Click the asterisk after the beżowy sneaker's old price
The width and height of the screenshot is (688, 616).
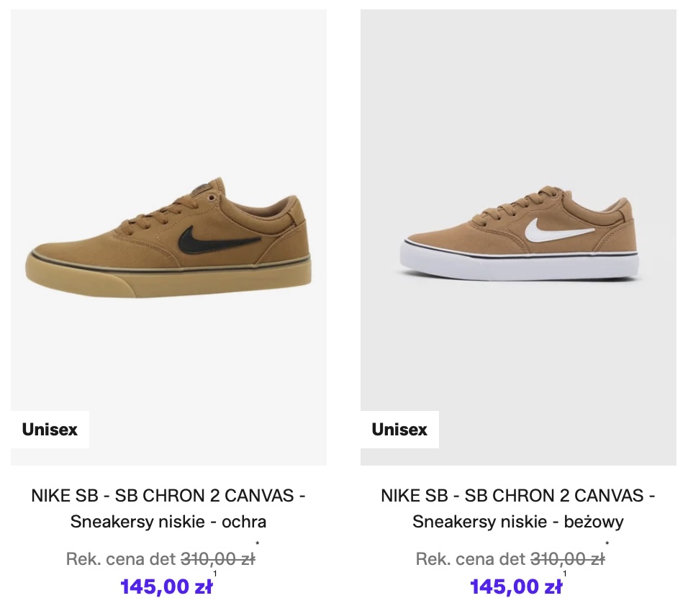click(x=607, y=545)
